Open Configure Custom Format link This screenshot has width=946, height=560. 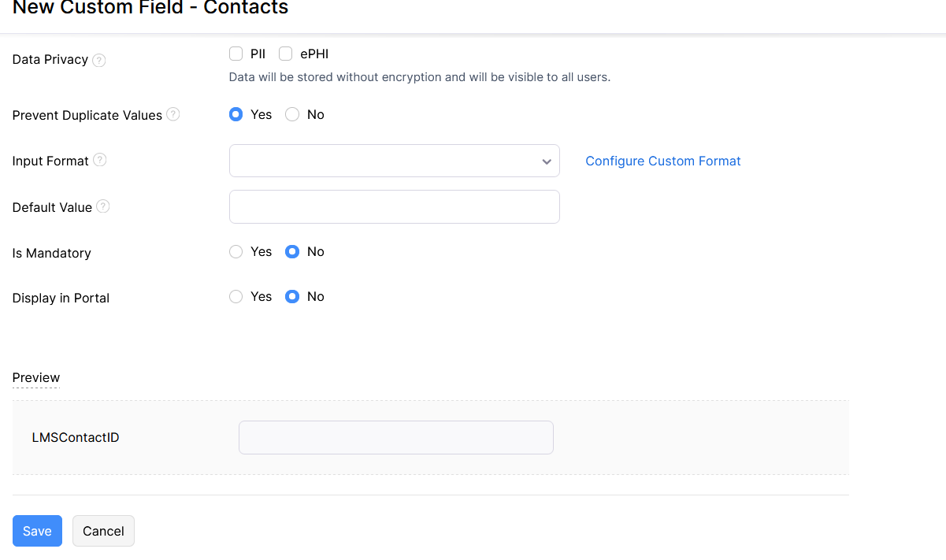pyautogui.click(x=662, y=161)
